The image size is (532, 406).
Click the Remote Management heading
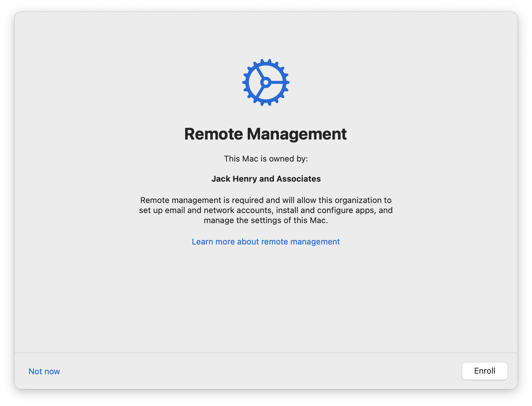266,134
